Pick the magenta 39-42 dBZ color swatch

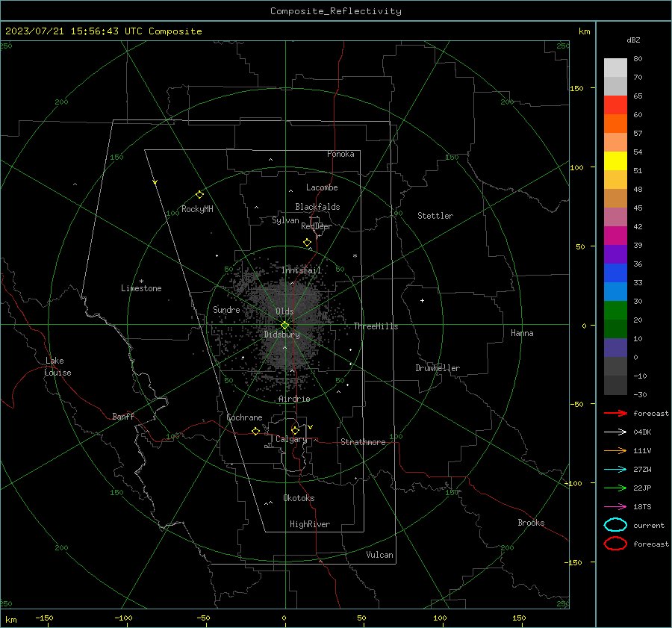tap(615, 236)
